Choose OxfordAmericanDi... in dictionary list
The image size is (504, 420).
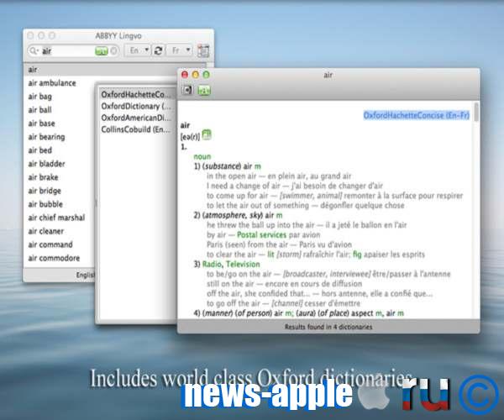point(138,118)
